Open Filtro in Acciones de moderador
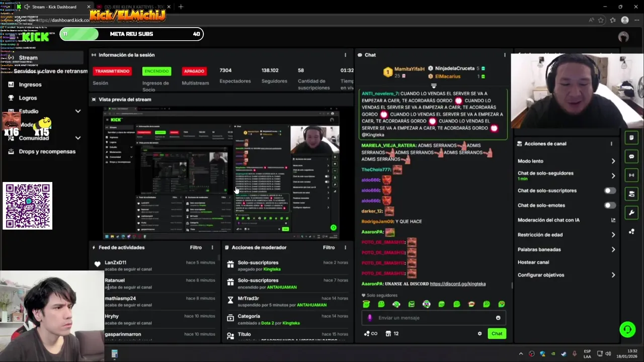Screen dimensions: 644x362 [329, 247]
